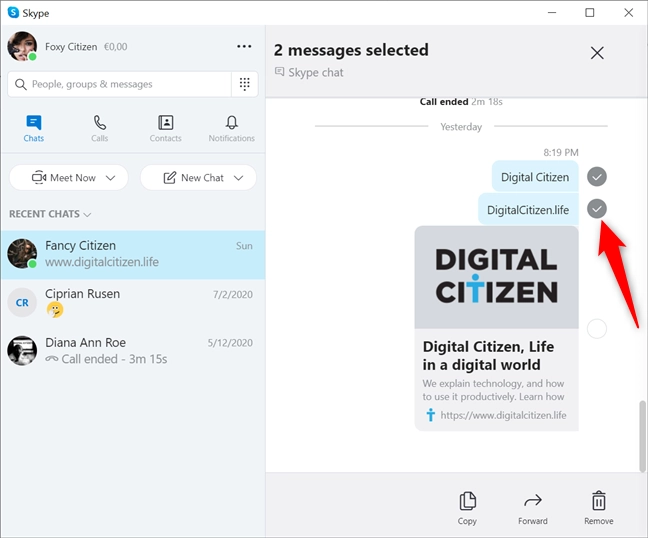Click the search magnifier icon

coord(20,84)
